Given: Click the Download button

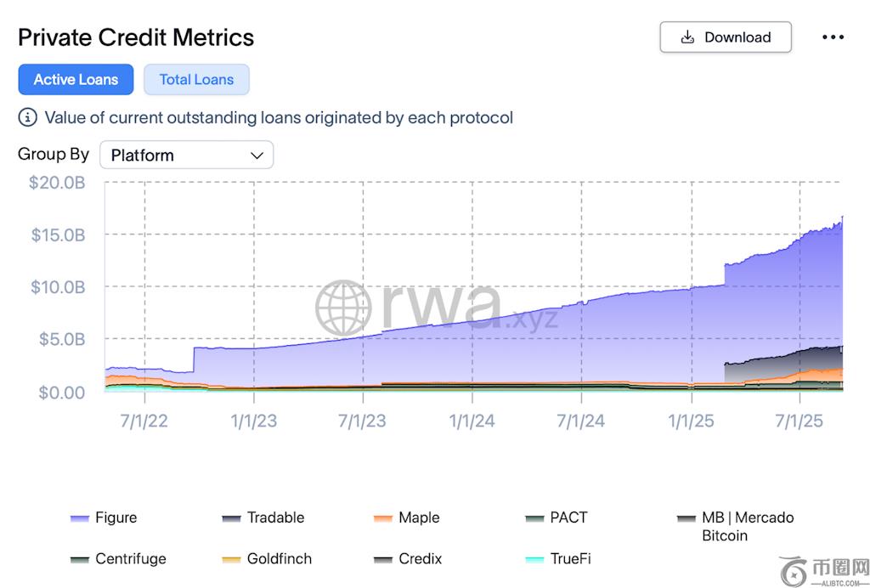Looking at the screenshot, I should point(726,37).
